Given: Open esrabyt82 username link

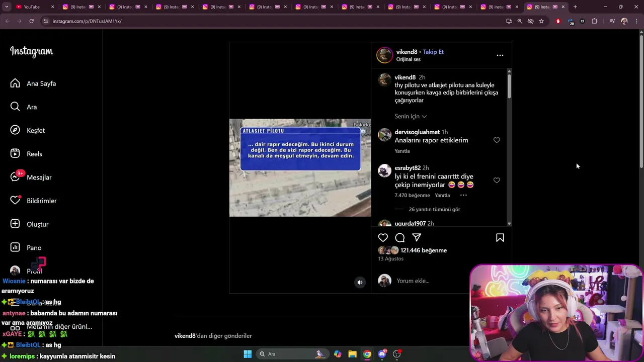Looking at the screenshot, I should [x=408, y=168].
